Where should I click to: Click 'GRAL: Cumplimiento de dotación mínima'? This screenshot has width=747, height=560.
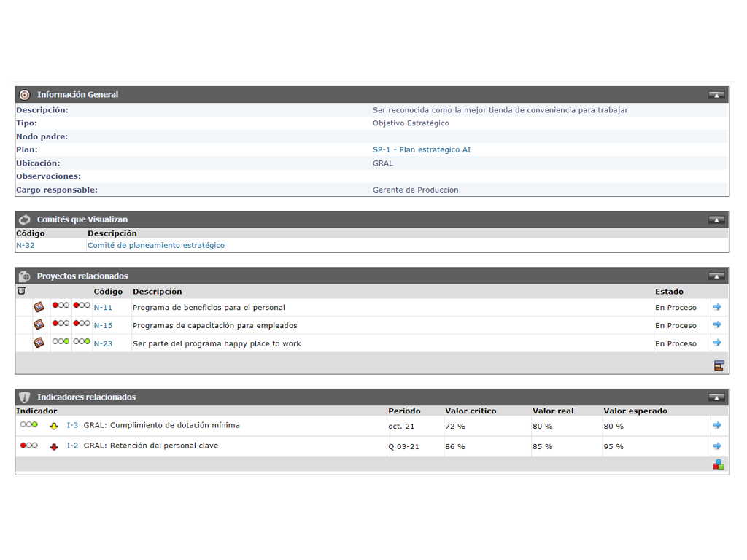click(161, 425)
